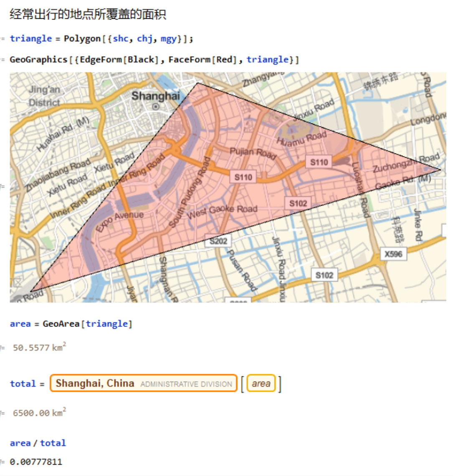Click the triangle = Polygon input line

coord(101,38)
